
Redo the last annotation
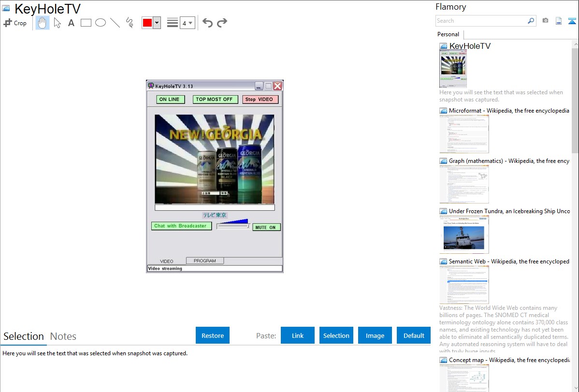222,23
